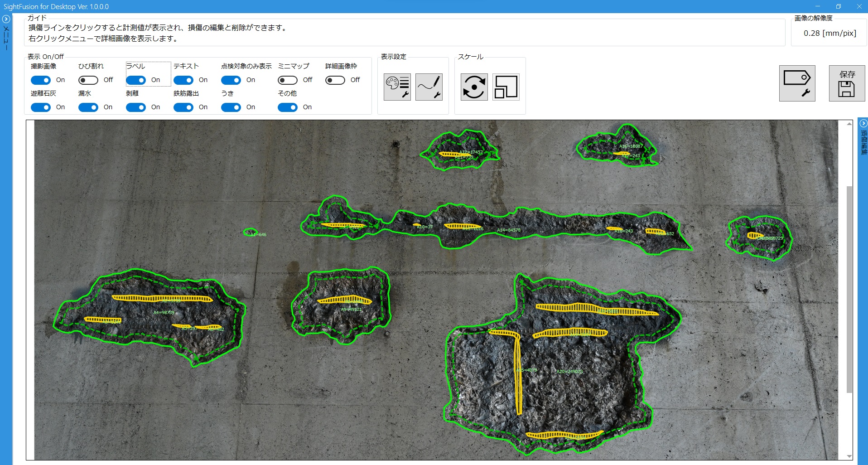Toggle 鉄筋露出 display switch
This screenshot has height=465, width=868.
pos(183,107)
